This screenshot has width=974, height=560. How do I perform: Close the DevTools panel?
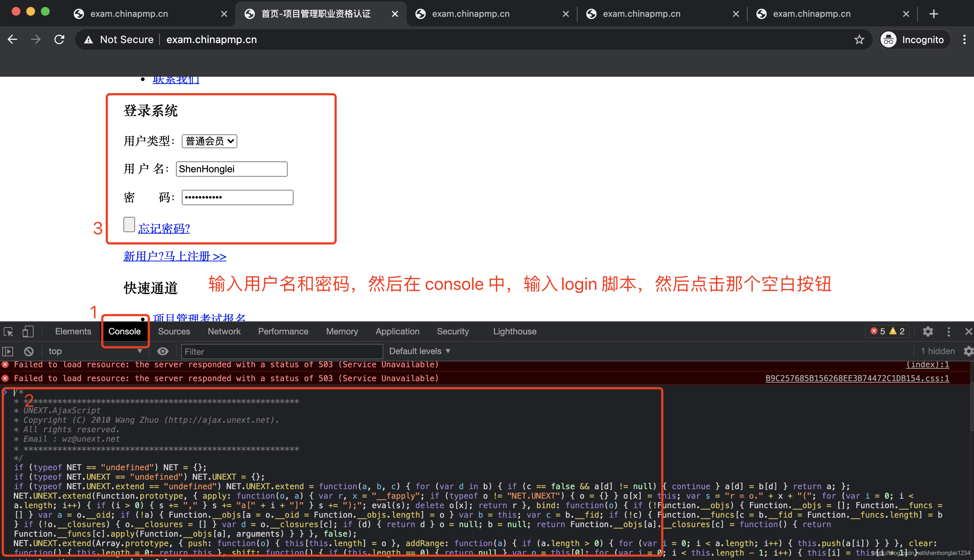click(x=968, y=331)
